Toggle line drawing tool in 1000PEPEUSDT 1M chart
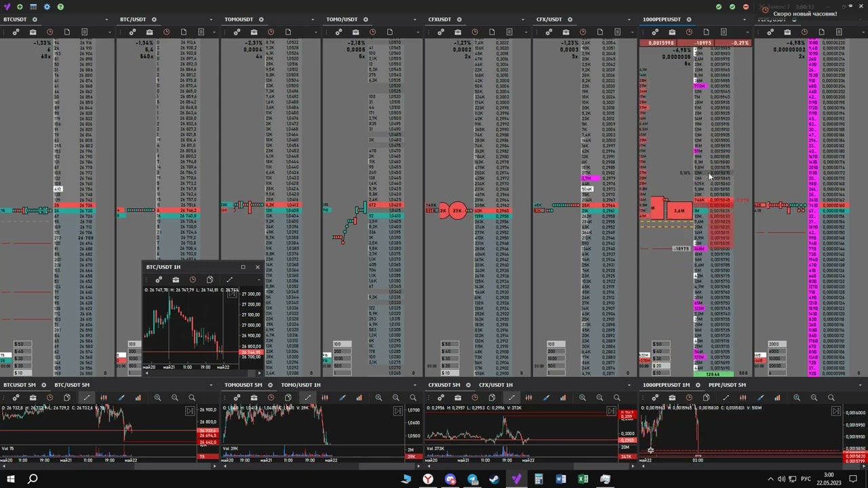This screenshot has height=488, width=868. (x=726, y=397)
